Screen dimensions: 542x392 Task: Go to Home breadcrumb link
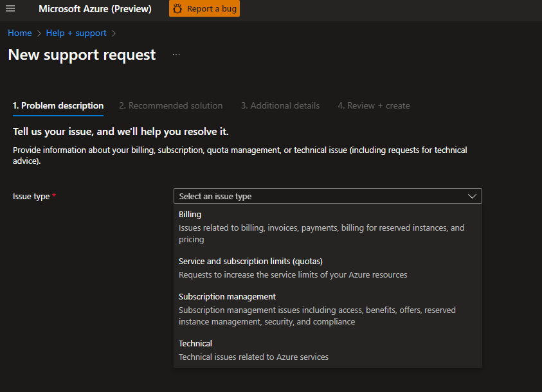pos(20,33)
